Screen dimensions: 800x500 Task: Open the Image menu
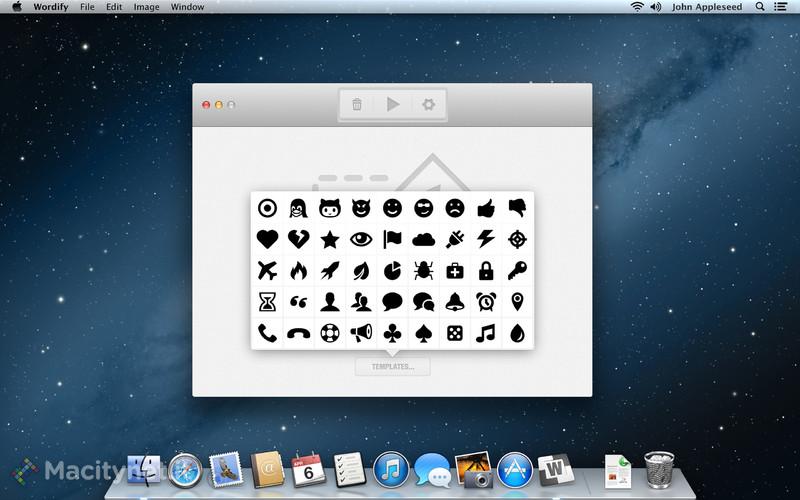(146, 7)
